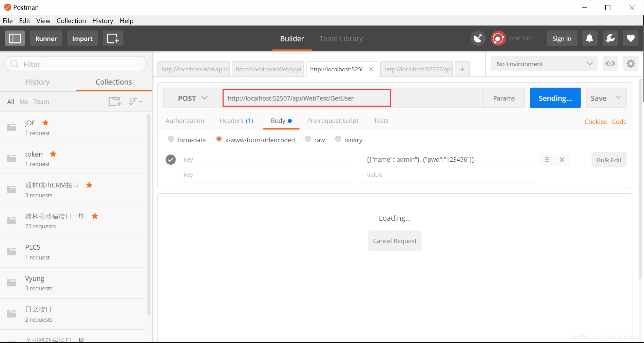
Task: Click the Cancel Request button
Action: [395, 241]
